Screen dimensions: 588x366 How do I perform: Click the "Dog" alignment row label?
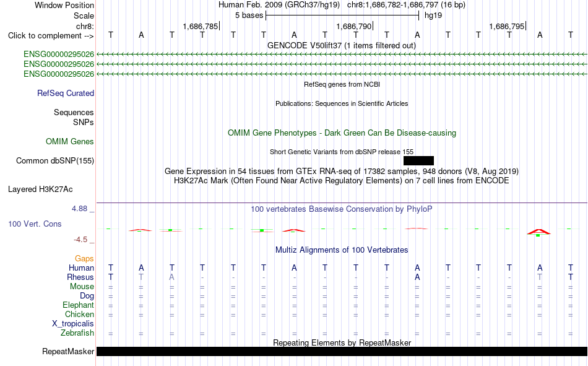(87, 296)
